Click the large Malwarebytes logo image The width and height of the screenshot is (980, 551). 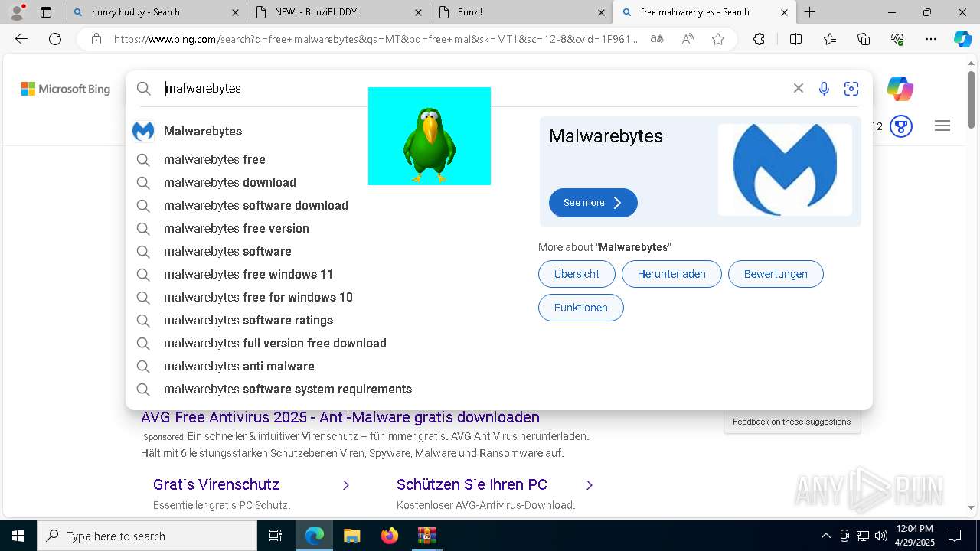coord(785,170)
